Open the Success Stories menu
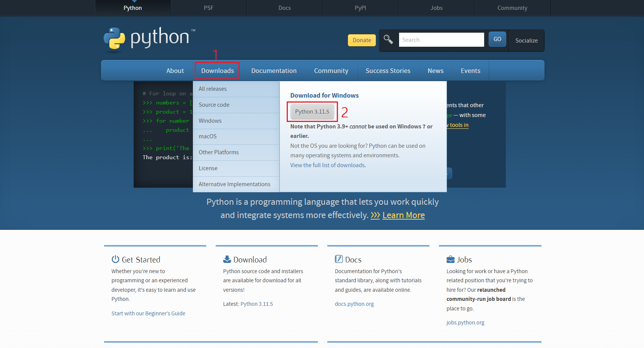Image resolution: width=644 pixels, height=348 pixels. pyautogui.click(x=388, y=71)
